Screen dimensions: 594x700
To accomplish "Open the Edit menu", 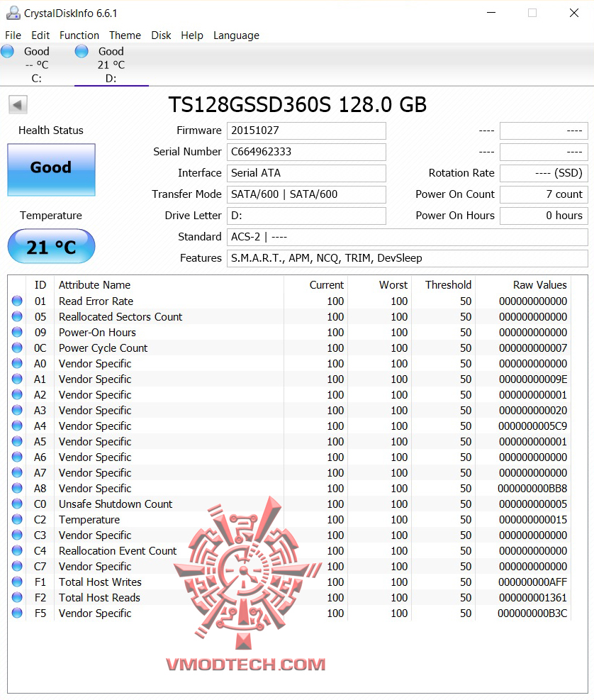I will tap(40, 35).
